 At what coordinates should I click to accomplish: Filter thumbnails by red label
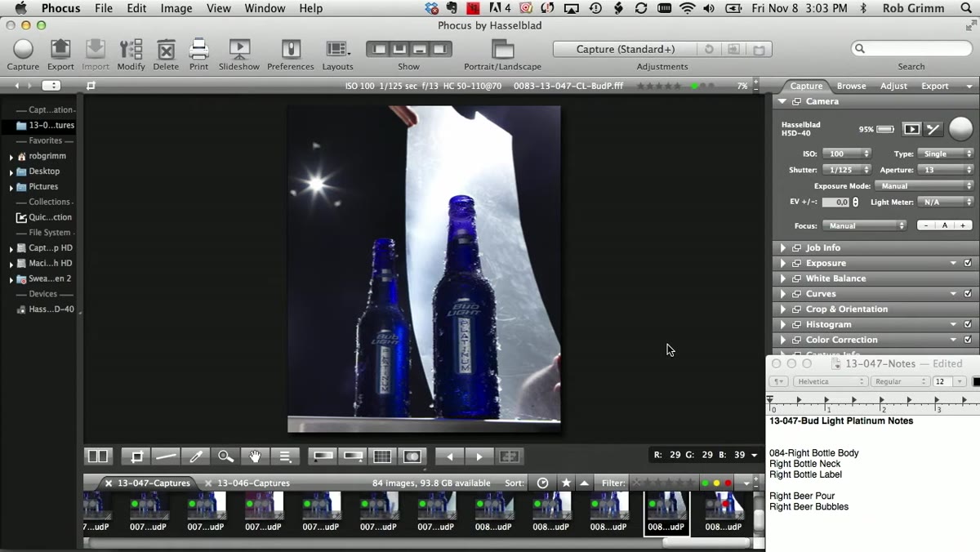728,483
